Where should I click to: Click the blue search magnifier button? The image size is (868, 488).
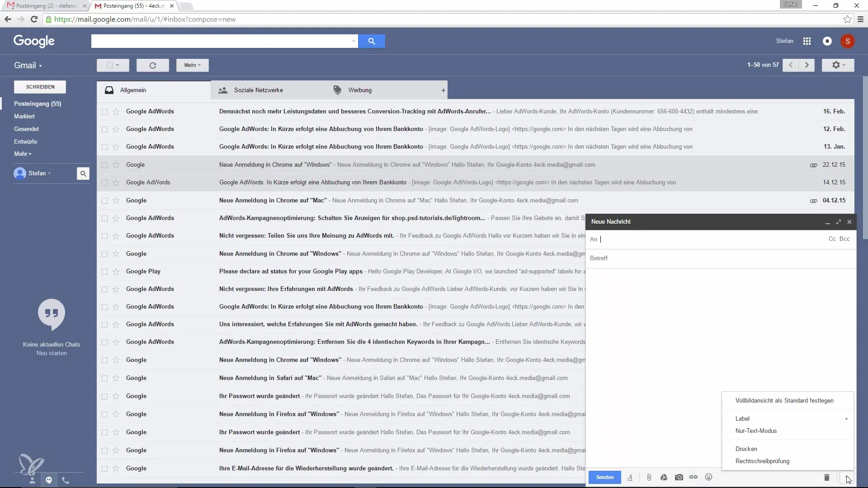coord(372,41)
